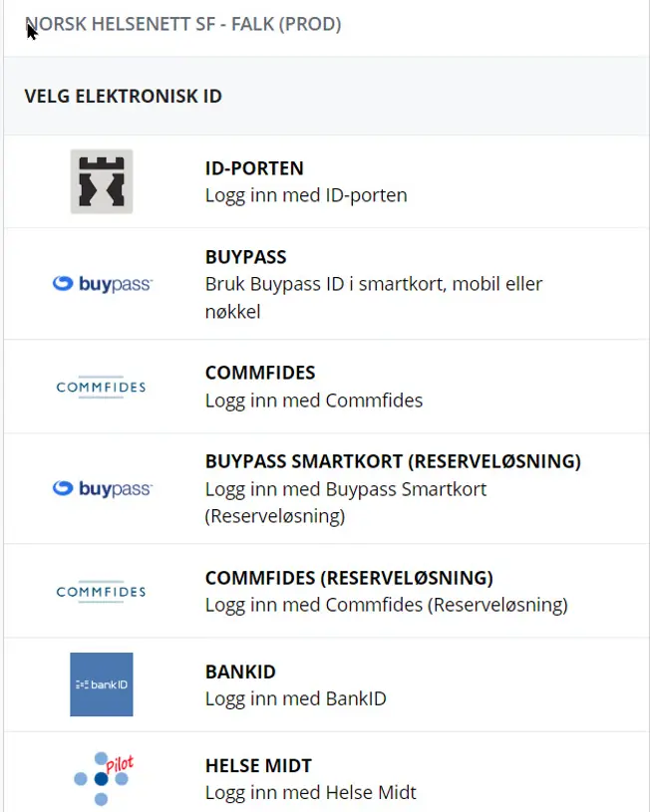The image size is (650, 812).
Task: Click the Buypass Smartkort reserveløsning logo
Action: click(102, 489)
